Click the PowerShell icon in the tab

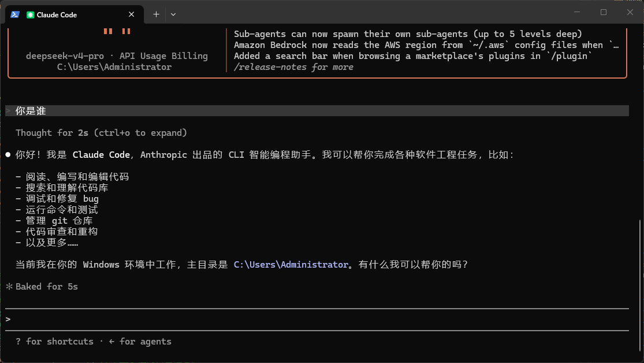pyautogui.click(x=15, y=14)
